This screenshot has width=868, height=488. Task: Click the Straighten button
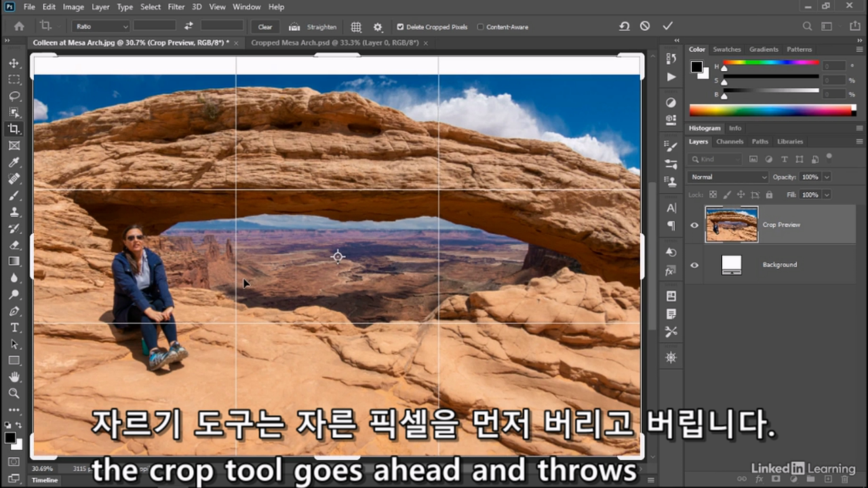point(313,27)
